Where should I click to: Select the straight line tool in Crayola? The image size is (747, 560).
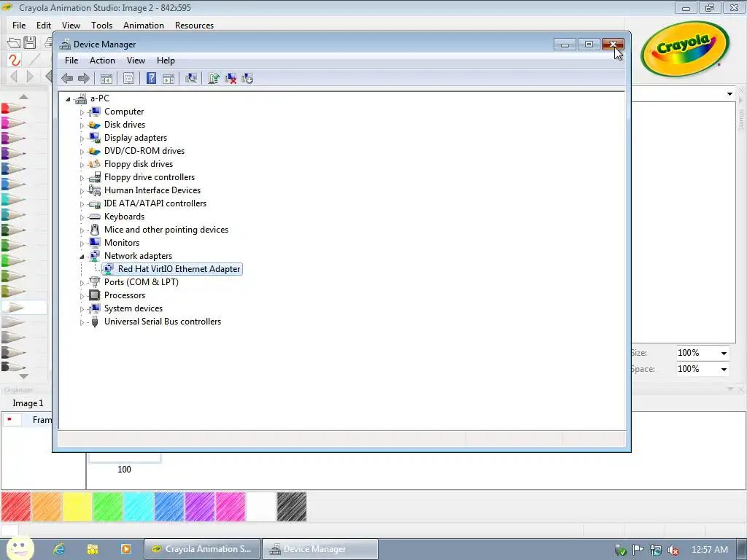coord(34,60)
